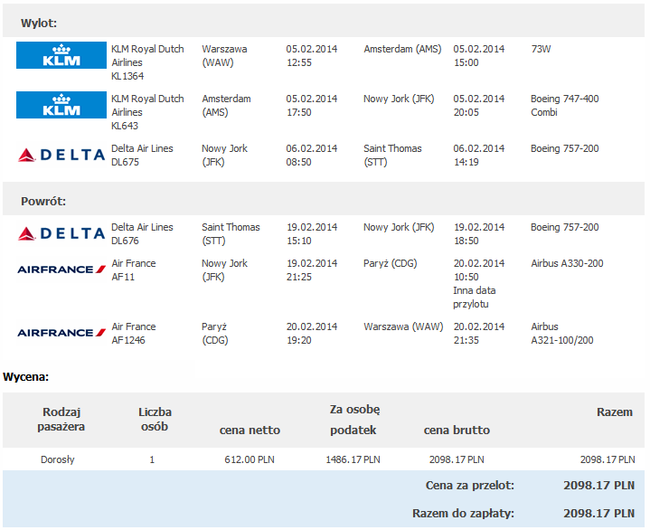Click the Wylot section header
This screenshot has width=650, height=530.
point(39,21)
